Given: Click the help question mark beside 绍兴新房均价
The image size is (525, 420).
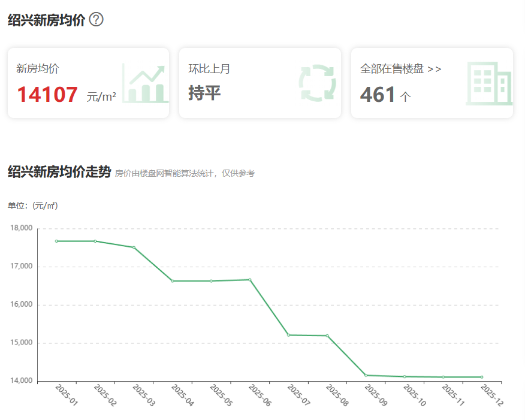Looking at the screenshot, I should pos(96,20).
